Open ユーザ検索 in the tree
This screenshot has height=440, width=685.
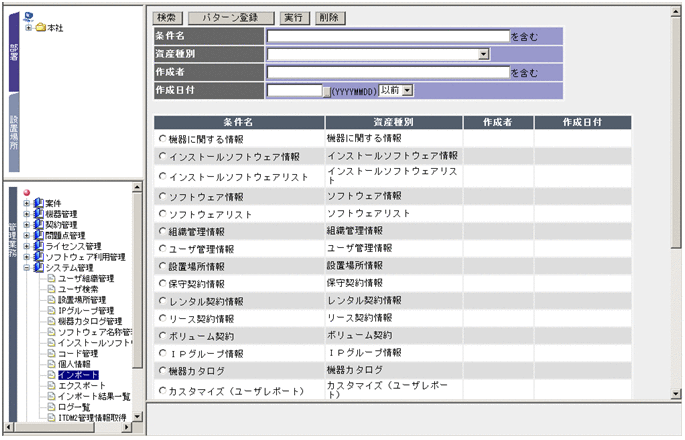(x=78, y=289)
